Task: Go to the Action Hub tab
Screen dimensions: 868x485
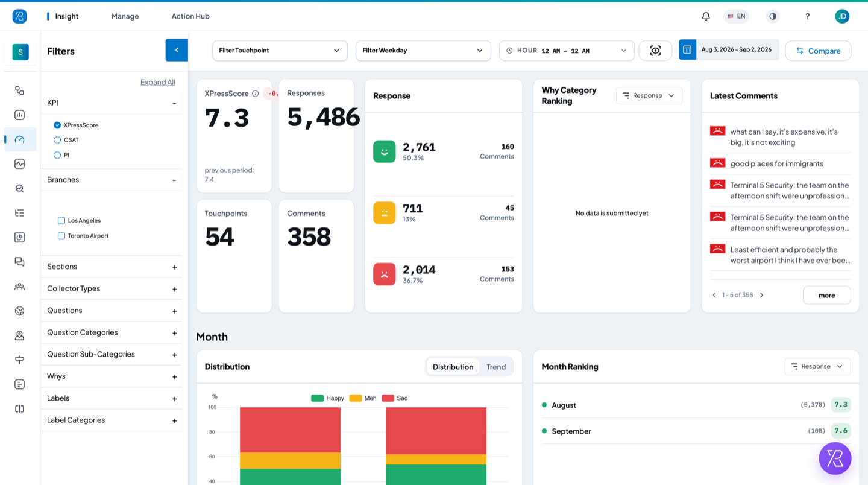Action: click(x=190, y=16)
